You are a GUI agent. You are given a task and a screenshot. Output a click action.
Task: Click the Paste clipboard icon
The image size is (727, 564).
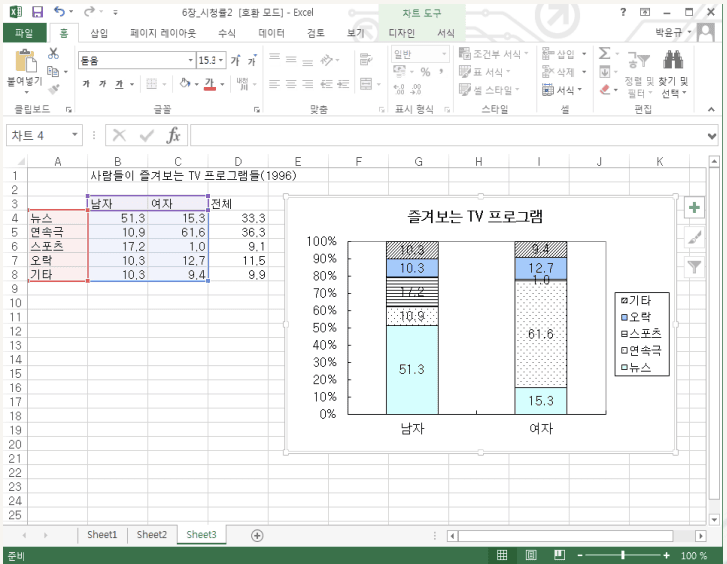[x=24, y=62]
